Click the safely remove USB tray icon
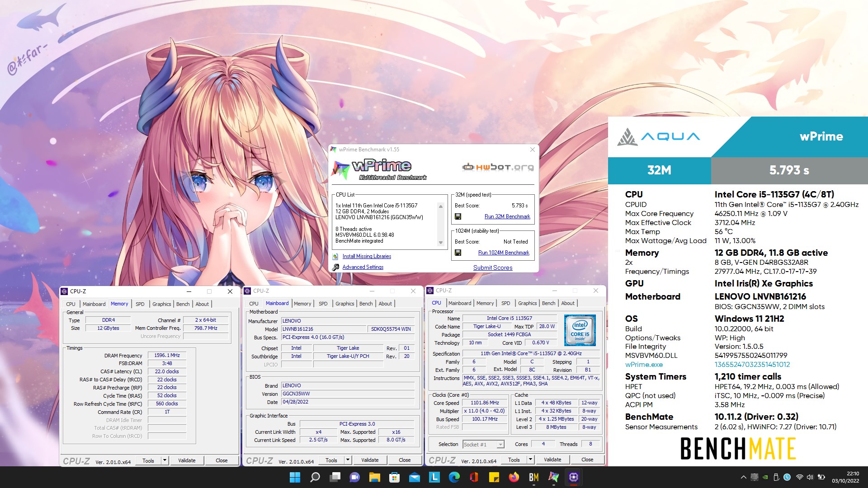This screenshot has width=868, height=488. coord(776,477)
